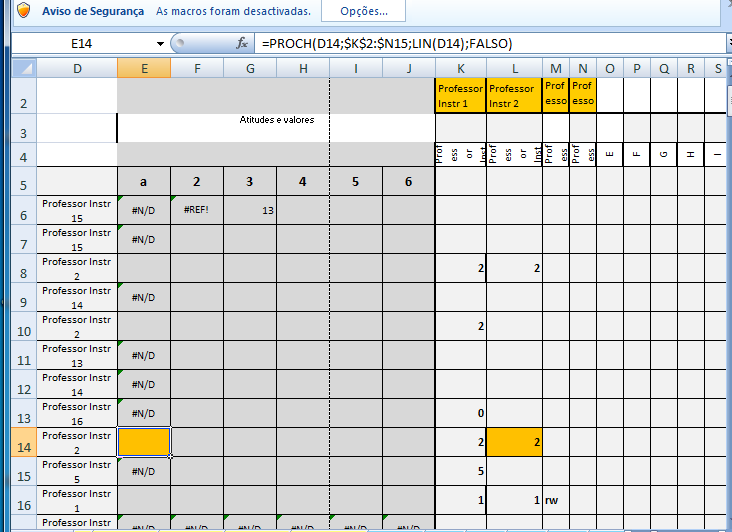732x532 pixels.
Task: Click the fx insert function icon
Action: click(x=241, y=43)
